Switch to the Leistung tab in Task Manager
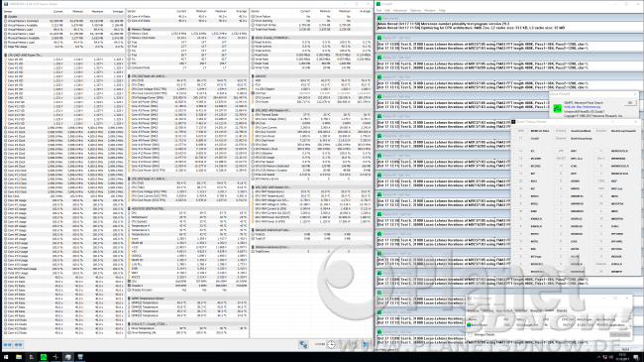644x362 pixels. tap(486, 310)
